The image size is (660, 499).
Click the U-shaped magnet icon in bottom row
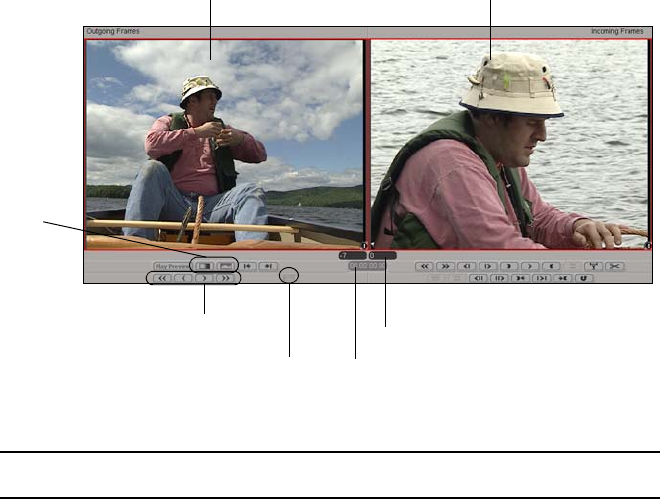pos(583,278)
